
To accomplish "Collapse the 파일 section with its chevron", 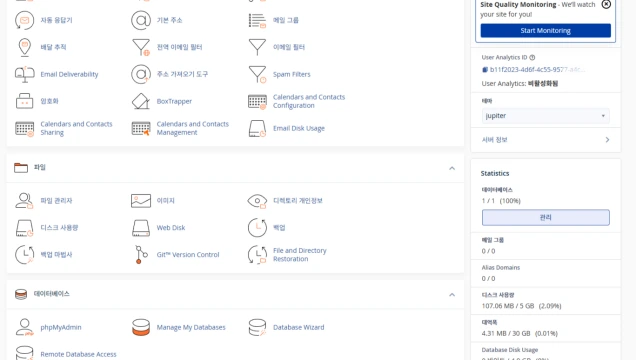I will coord(452,168).
